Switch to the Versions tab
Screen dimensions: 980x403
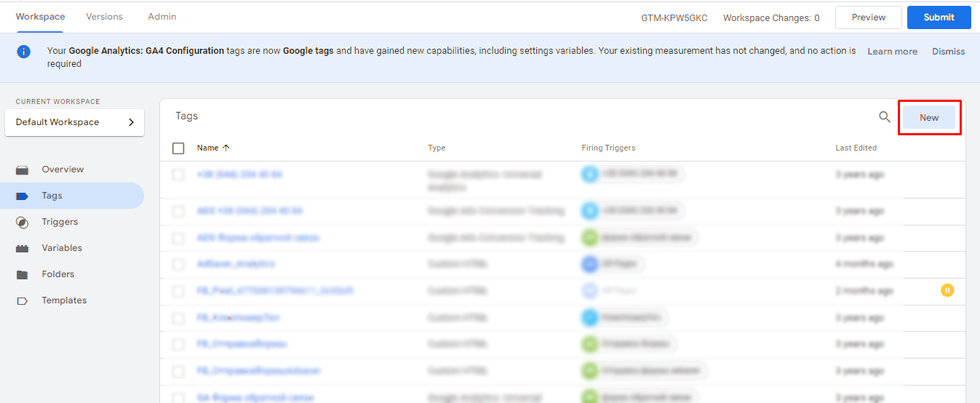(x=104, y=17)
